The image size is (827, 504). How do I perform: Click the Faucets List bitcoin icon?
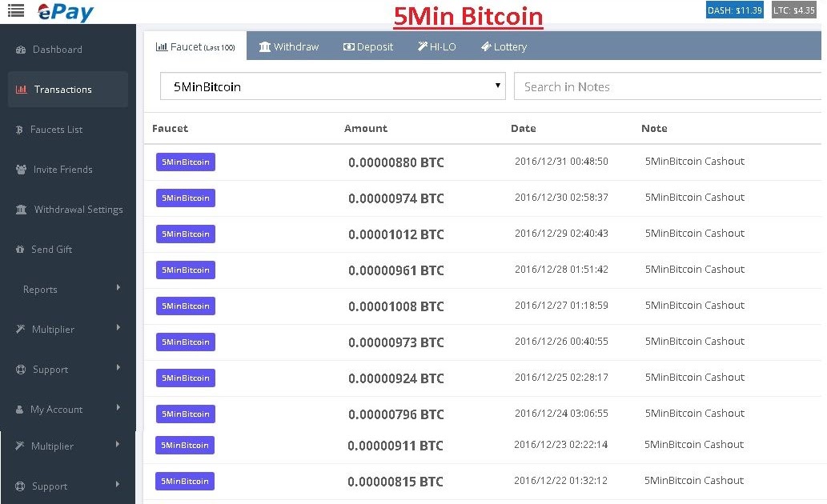click(19, 130)
